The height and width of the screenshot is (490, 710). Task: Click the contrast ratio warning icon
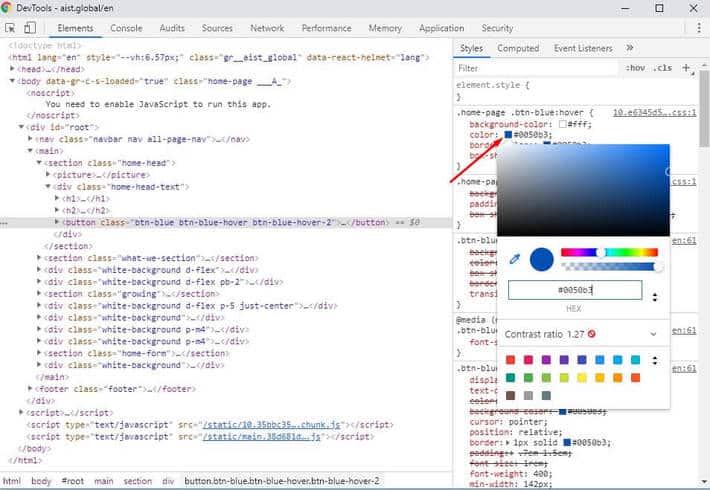(591, 334)
